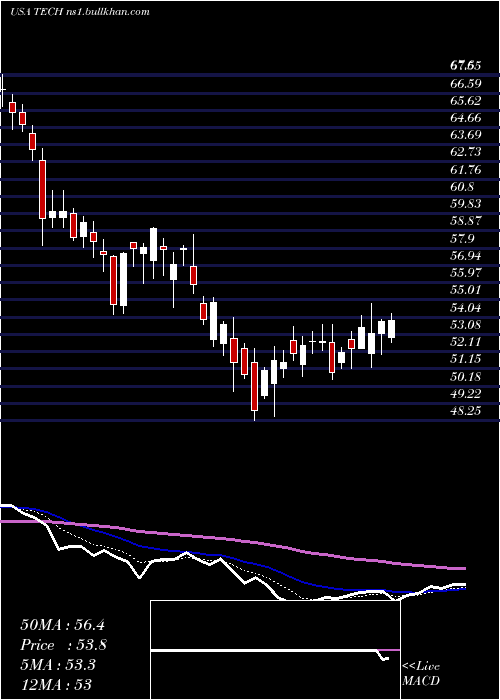Image resolution: width=500 pixels, height=700 pixels.
Task: Click the last white candlestick on the right
Action: pos(392,329)
